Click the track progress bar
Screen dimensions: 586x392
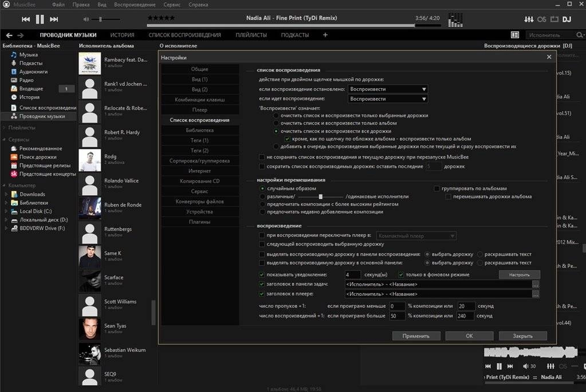click(x=294, y=25)
